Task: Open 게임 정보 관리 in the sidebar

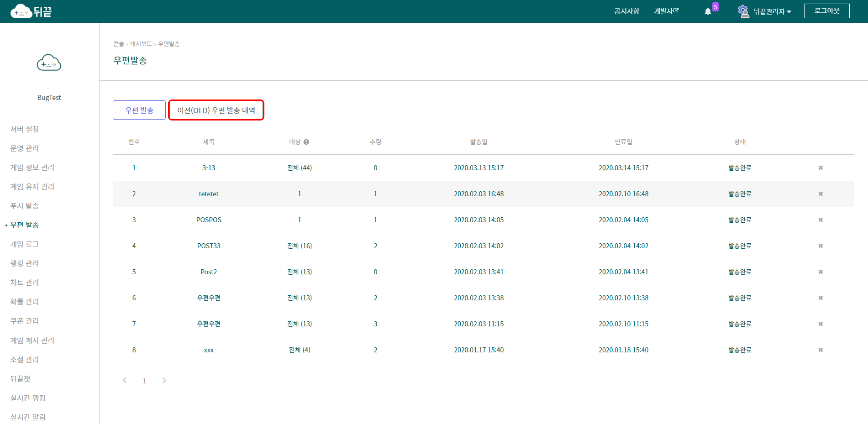Action: pyautogui.click(x=32, y=168)
